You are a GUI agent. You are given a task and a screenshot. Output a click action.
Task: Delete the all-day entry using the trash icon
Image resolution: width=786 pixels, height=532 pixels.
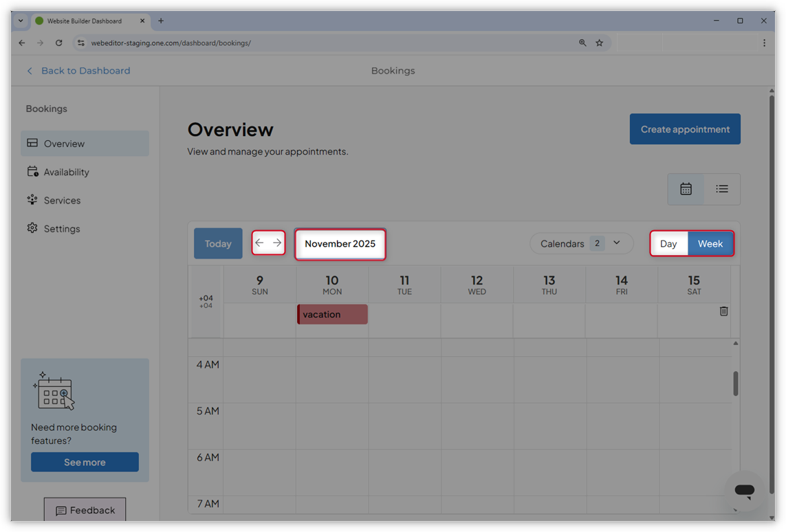pyautogui.click(x=723, y=311)
